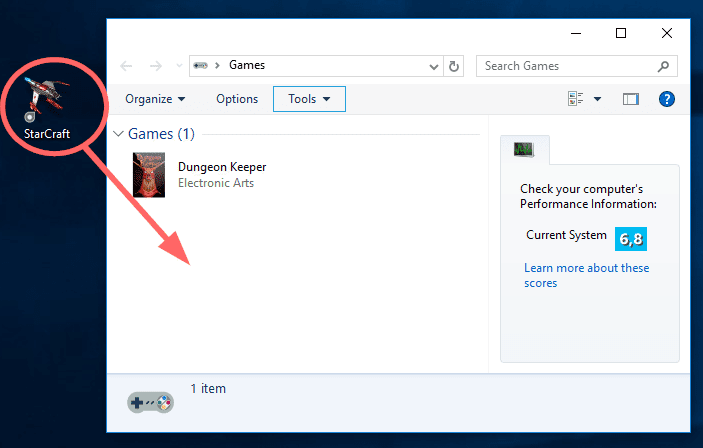Image resolution: width=703 pixels, height=448 pixels.
Task: Click the Dungeon Keeper game cover thumbnail
Action: (148, 175)
